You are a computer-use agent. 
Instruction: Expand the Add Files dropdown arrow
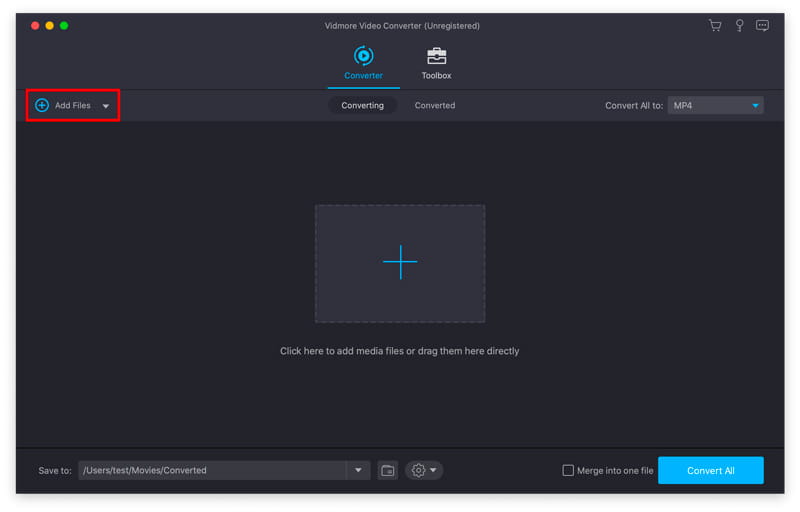(x=106, y=106)
